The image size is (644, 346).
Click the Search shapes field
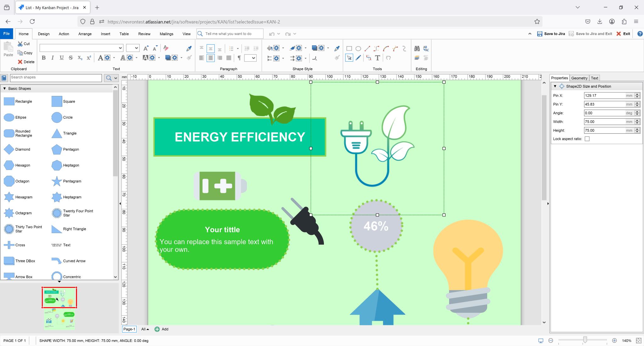click(56, 77)
